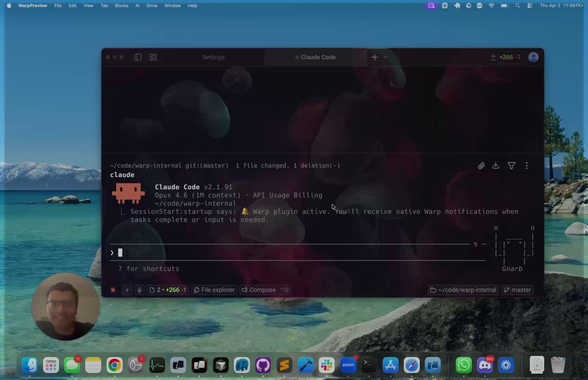Image resolution: width=588 pixels, height=380 pixels.
Task: Click the plus button in bottom bar
Action: [x=127, y=290]
